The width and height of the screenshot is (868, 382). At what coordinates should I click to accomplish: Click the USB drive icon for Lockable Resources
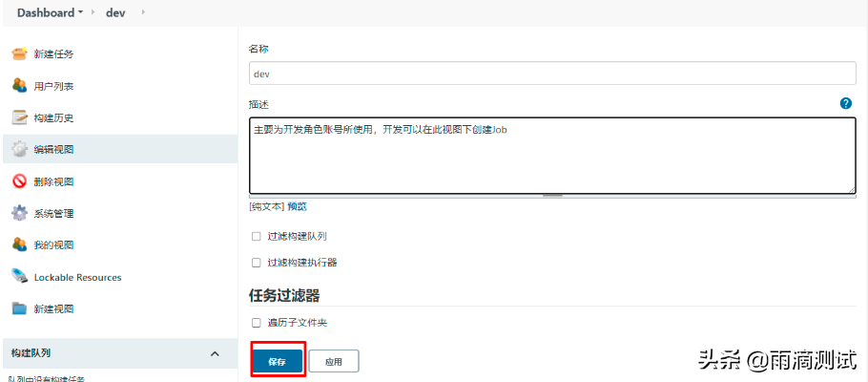pyautogui.click(x=19, y=277)
